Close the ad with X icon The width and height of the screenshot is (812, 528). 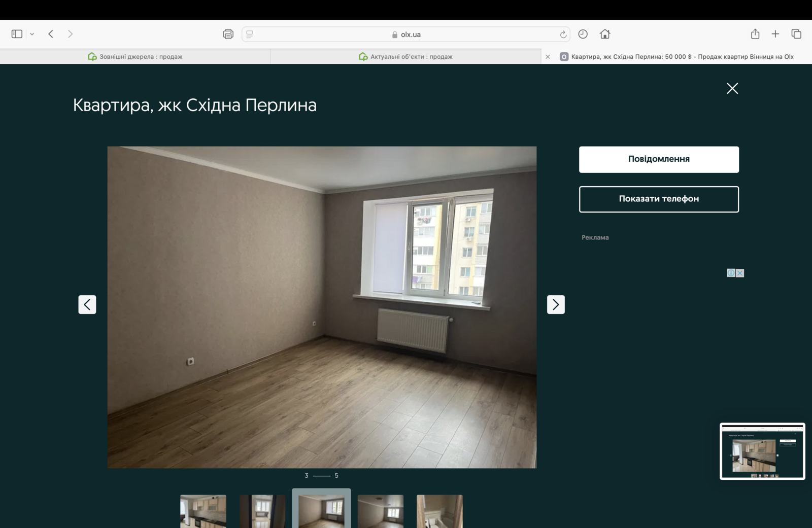[x=740, y=273]
